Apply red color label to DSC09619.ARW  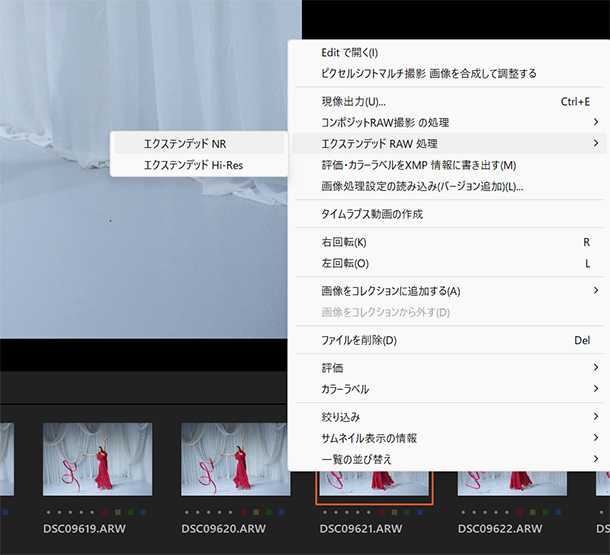click(105, 512)
